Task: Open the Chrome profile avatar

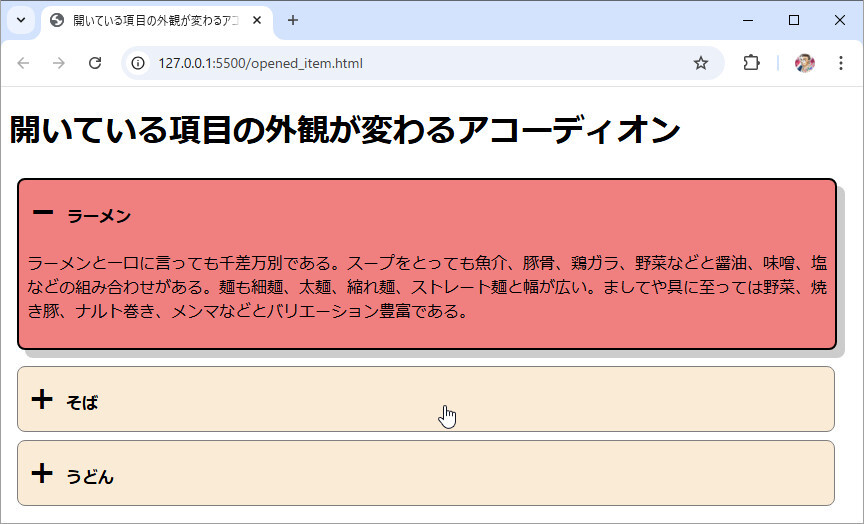Action: (x=804, y=63)
